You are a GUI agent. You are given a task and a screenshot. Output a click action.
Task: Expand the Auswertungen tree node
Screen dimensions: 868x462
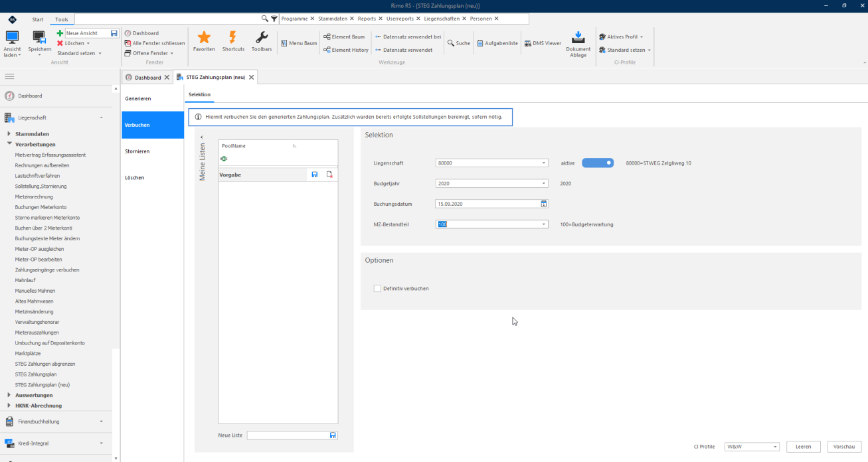[9, 395]
